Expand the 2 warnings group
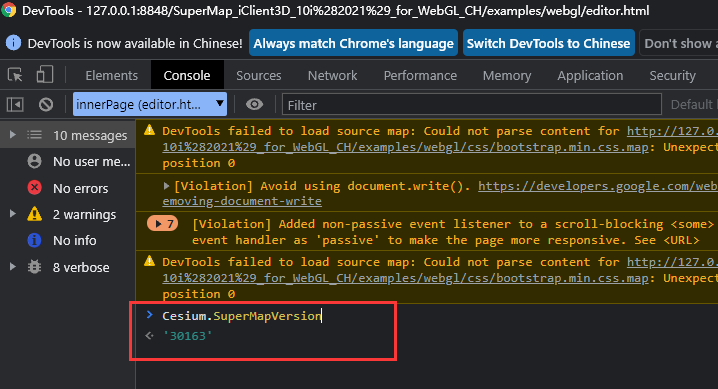The width and height of the screenshot is (718, 389). click(13, 214)
